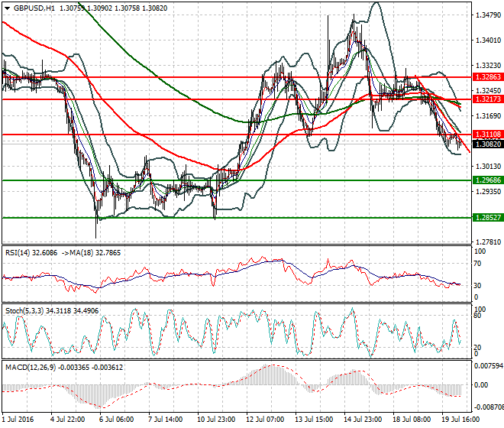The width and height of the screenshot is (504, 428).
Task: Click the 1.29350 price scale value
Action: [x=488, y=192]
